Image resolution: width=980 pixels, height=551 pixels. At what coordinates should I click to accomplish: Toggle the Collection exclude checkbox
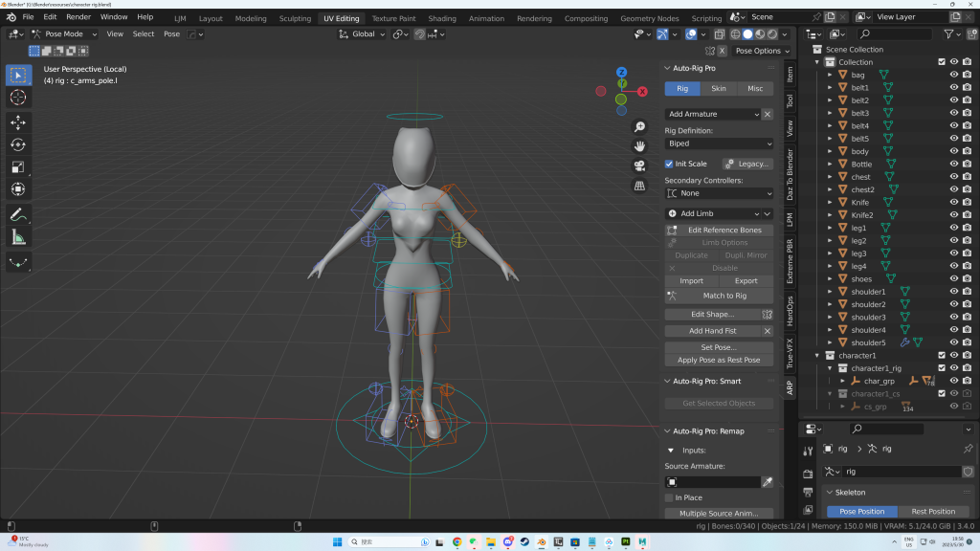click(x=942, y=62)
